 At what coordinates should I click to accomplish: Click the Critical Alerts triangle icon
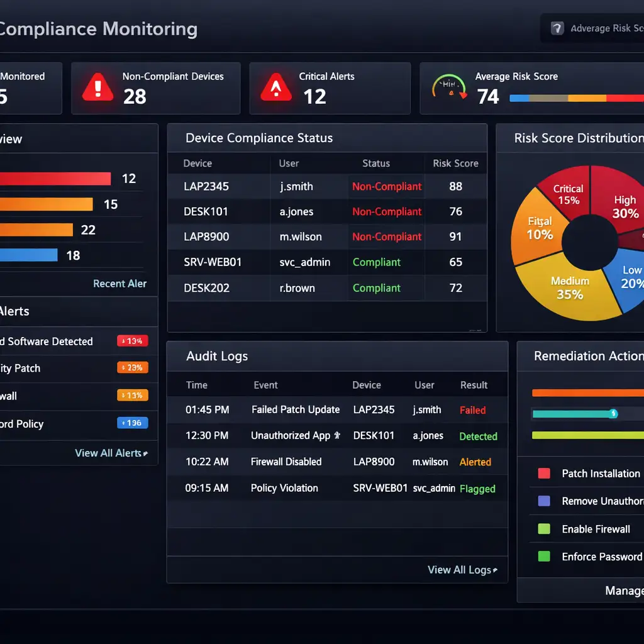pos(276,87)
